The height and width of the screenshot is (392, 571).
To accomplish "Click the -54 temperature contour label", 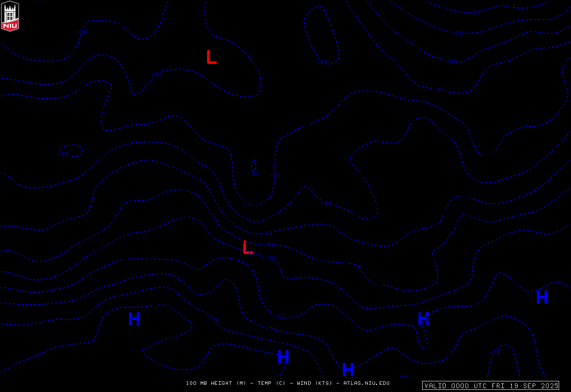I will coord(477,13).
